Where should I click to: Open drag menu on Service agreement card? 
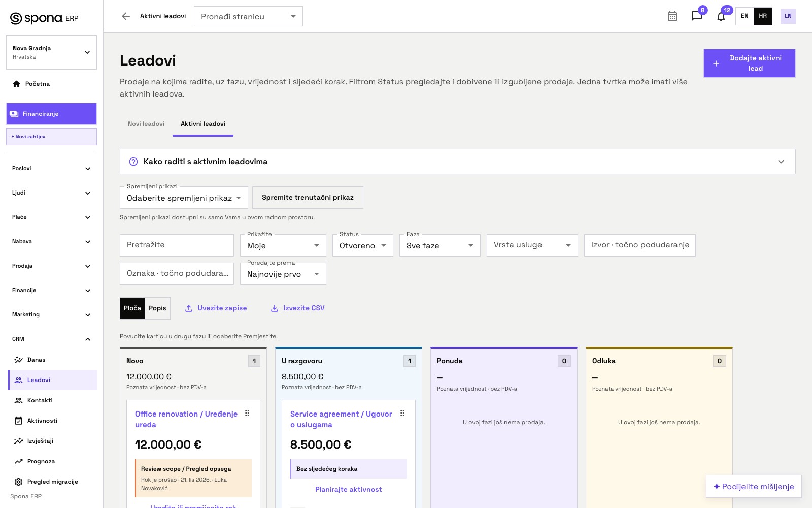[402, 414]
